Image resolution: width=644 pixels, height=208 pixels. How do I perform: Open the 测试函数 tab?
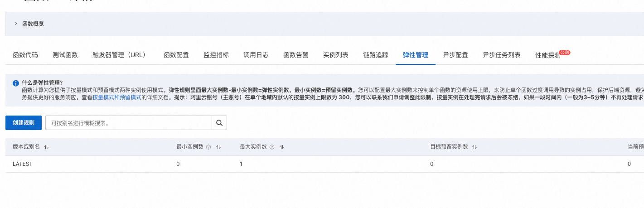click(65, 55)
